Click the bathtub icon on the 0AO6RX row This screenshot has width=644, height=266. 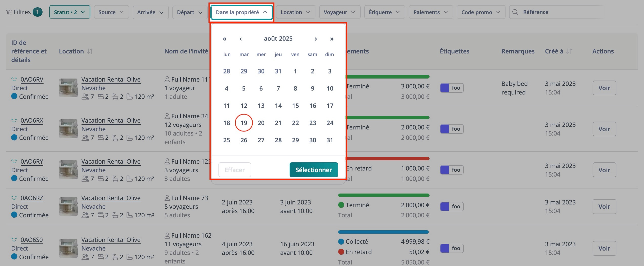coord(115,138)
